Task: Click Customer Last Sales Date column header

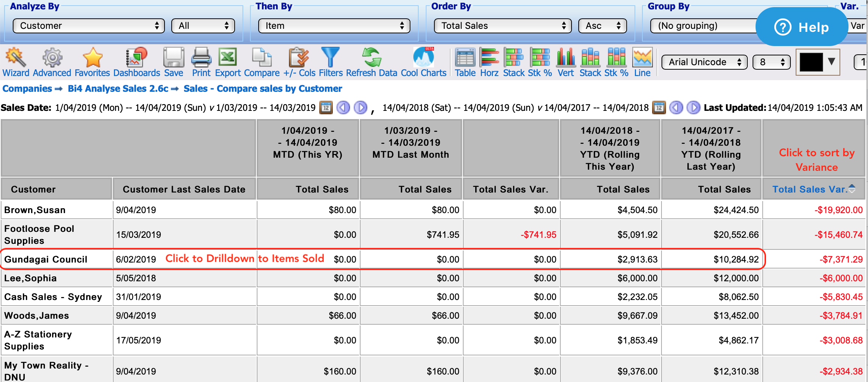Action: (x=184, y=189)
